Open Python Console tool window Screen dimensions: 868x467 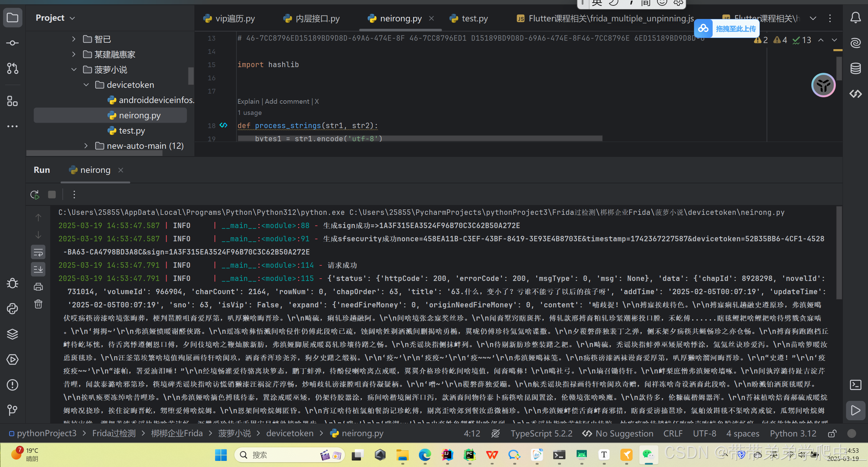pos(13,309)
